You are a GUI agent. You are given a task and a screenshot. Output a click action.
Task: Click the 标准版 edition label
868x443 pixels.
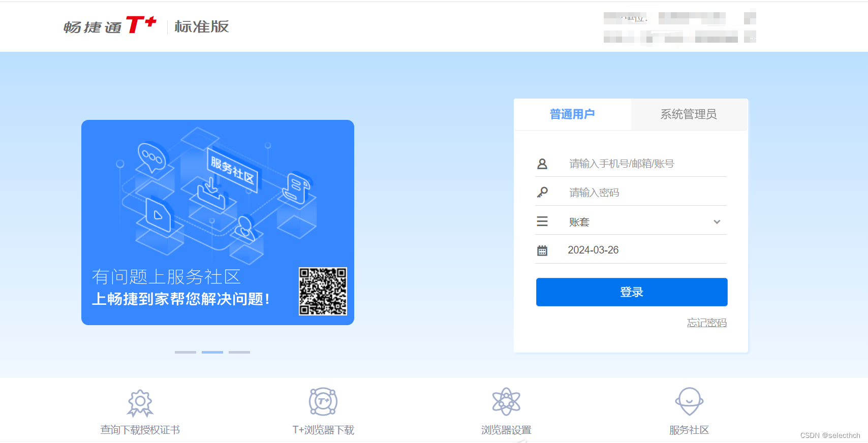click(x=202, y=26)
